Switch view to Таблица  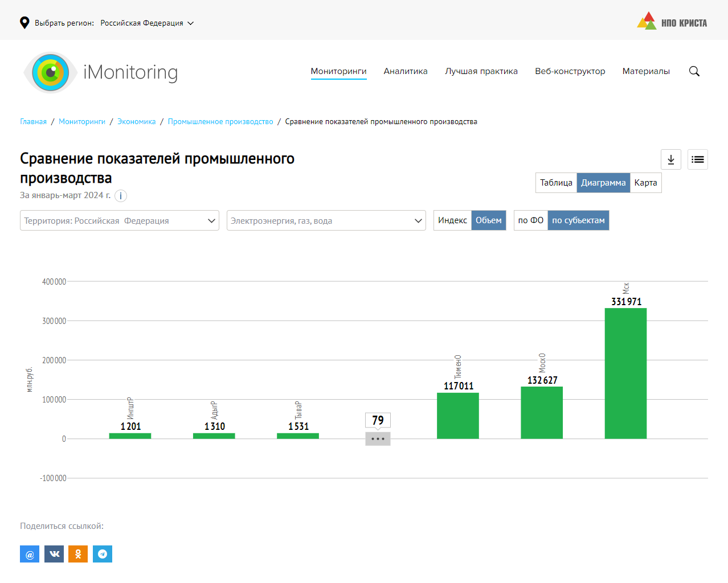click(x=556, y=183)
